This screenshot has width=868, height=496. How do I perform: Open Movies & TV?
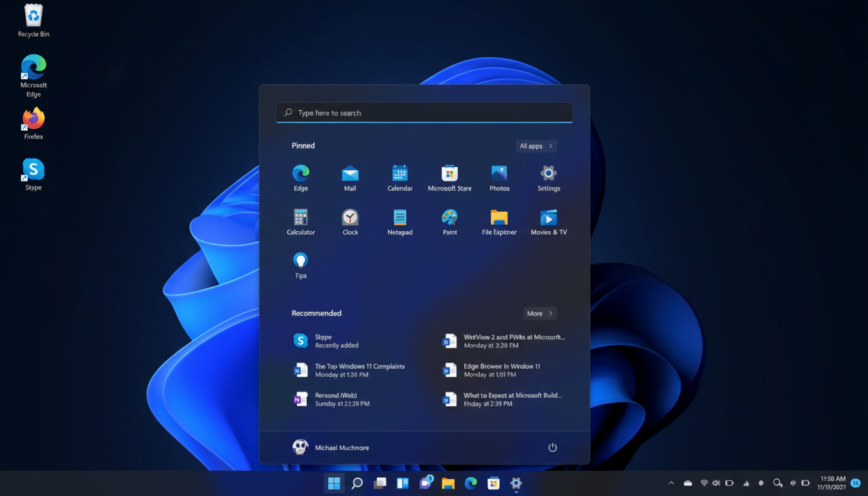548,218
